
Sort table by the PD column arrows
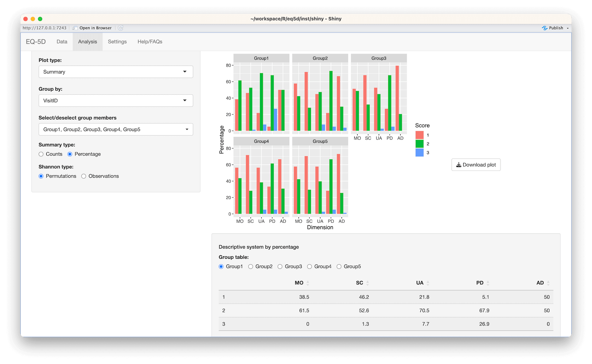[x=488, y=283]
